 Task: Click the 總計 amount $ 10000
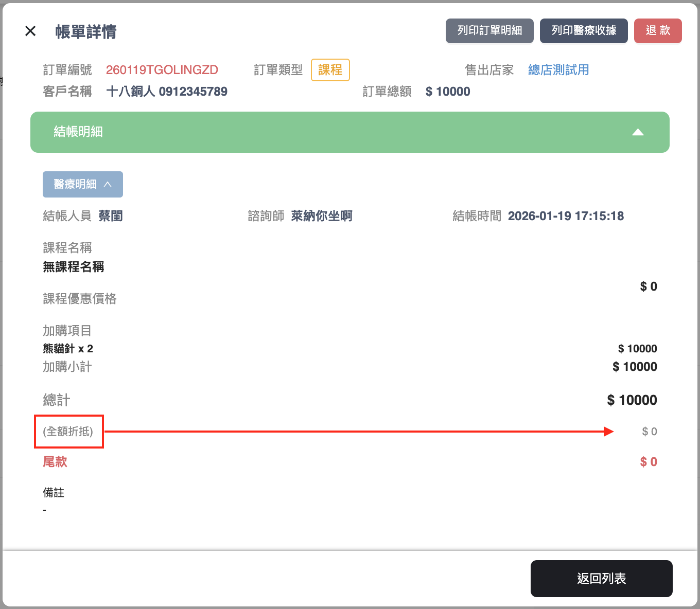click(x=632, y=400)
